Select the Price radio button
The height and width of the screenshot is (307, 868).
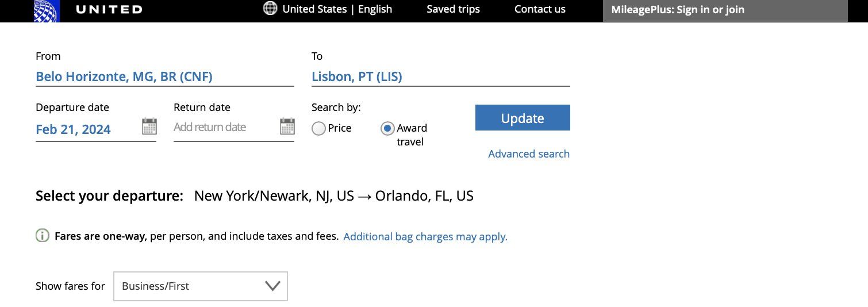[318, 129]
